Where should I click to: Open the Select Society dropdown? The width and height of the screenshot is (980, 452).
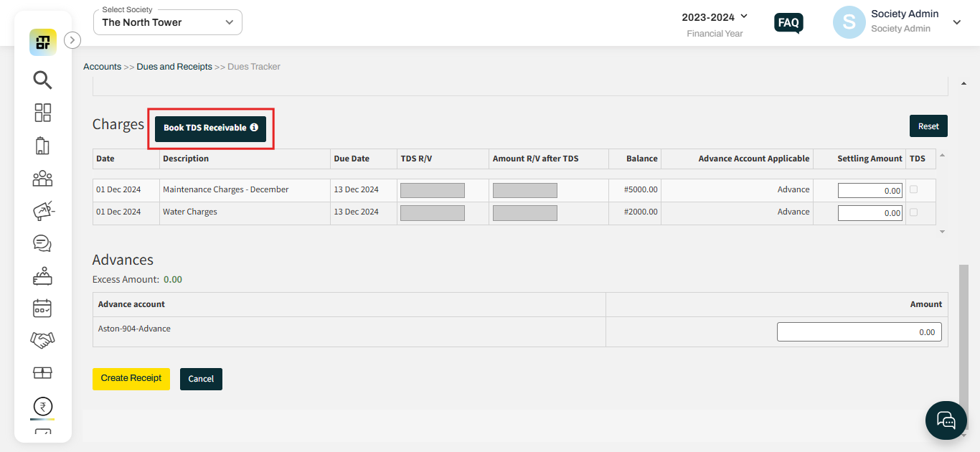coord(167,22)
